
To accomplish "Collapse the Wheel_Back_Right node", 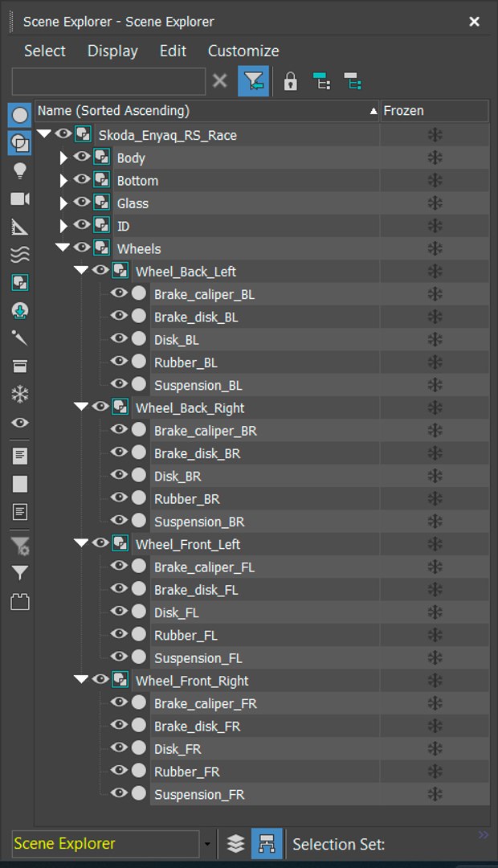I will [x=81, y=407].
